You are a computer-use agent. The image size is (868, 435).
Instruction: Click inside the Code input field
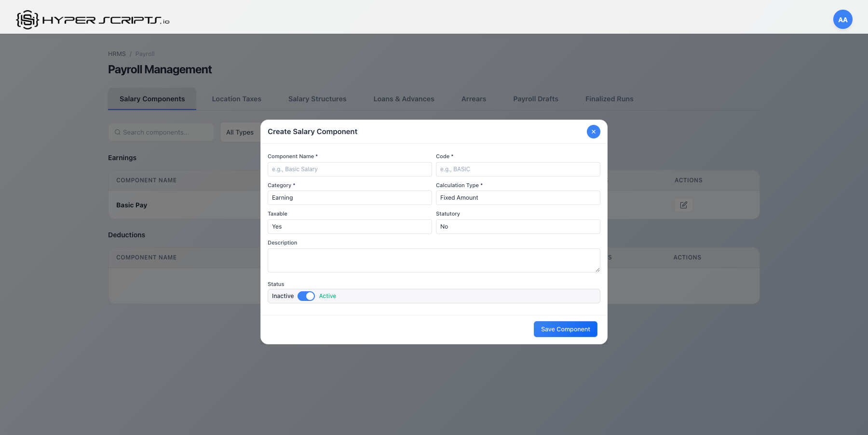pos(517,169)
